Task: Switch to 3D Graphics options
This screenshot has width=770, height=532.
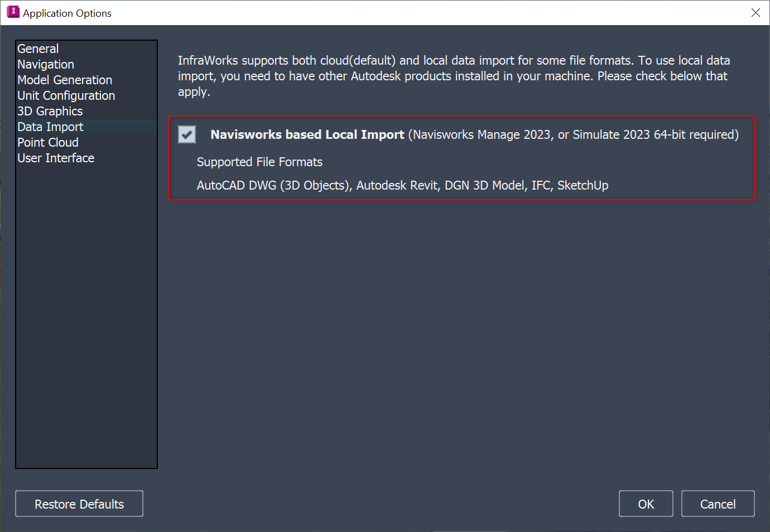Action: (x=50, y=111)
